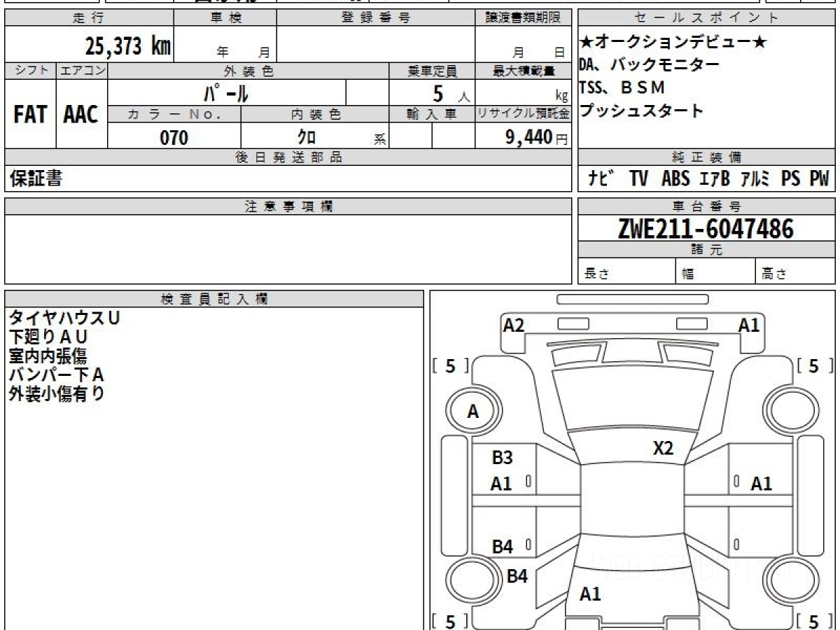840x630 pixels.
Task: Click the mileage value 25,373 km
Action: point(129,46)
